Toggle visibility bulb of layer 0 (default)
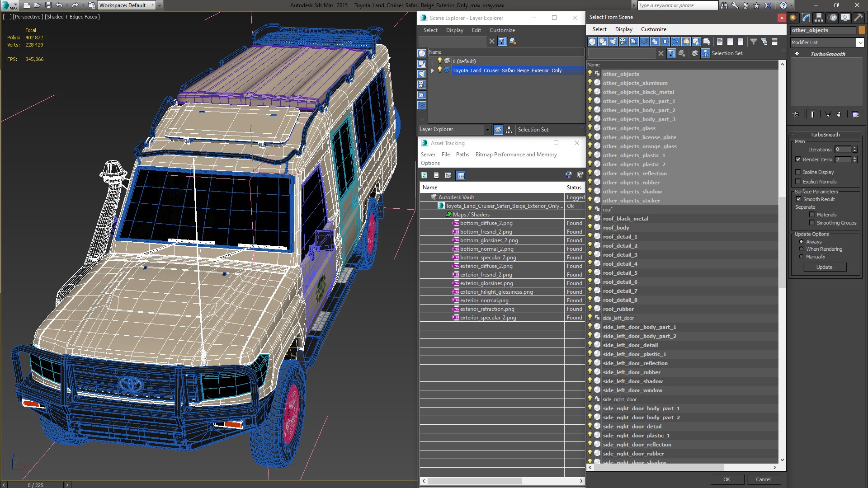 [x=439, y=61]
